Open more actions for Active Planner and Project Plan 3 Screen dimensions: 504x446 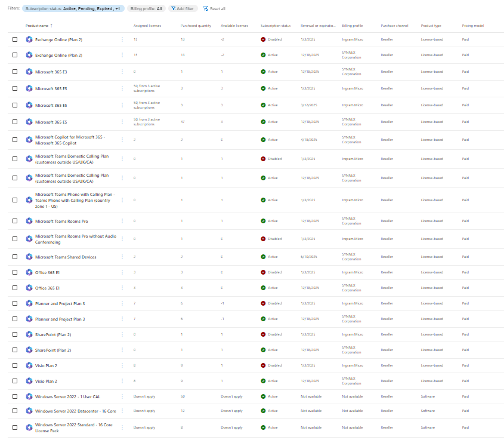click(x=122, y=319)
